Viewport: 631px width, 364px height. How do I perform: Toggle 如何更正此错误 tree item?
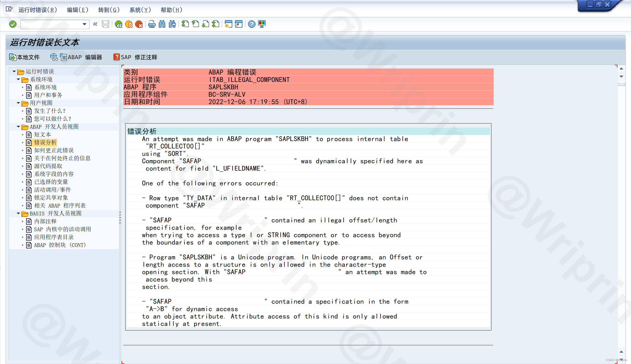54,150
